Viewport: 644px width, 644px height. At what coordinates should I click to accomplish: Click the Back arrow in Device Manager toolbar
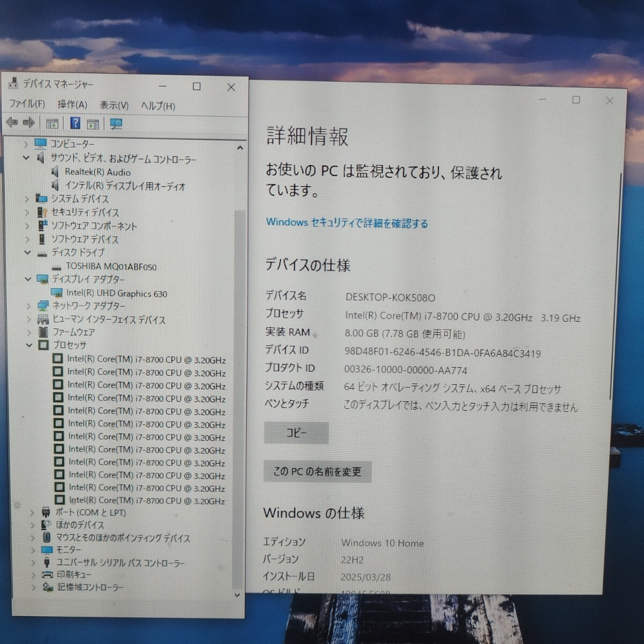click(12, 123)
